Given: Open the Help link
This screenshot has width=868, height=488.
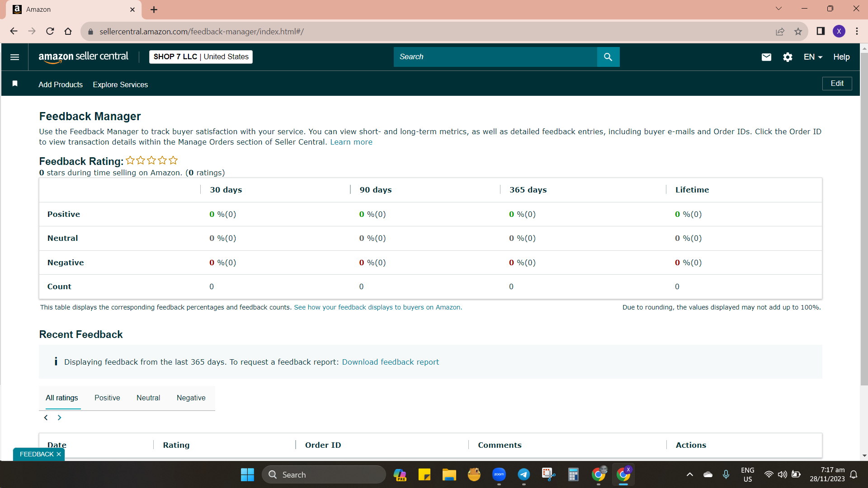Looking at the screenshot, I should [841, 57].
